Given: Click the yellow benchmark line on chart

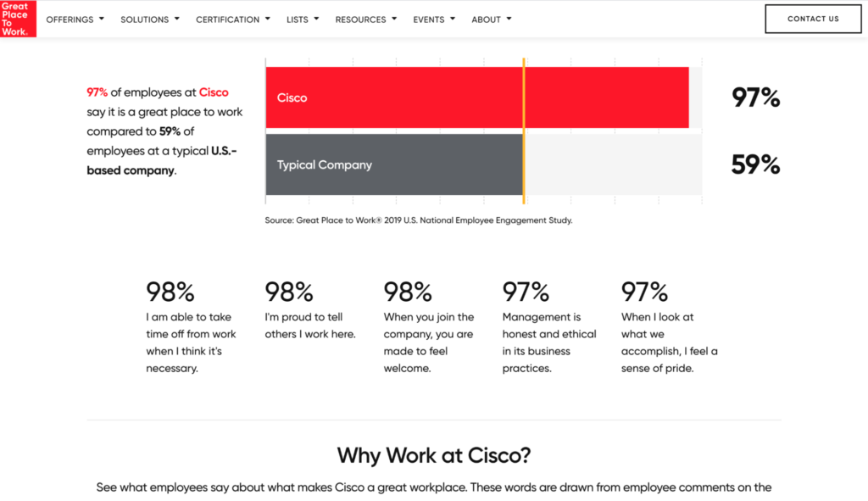Looking at the screenshot, I should click(524, 131).
